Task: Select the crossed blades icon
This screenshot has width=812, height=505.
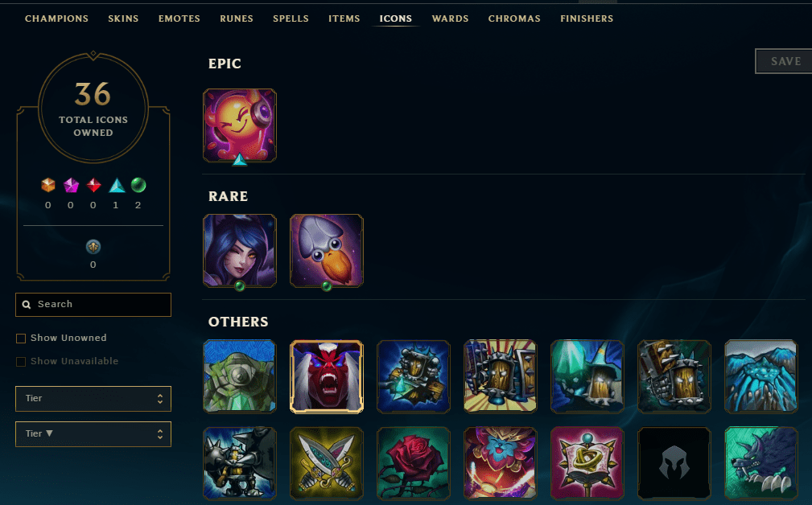Action: click(327, 463)
